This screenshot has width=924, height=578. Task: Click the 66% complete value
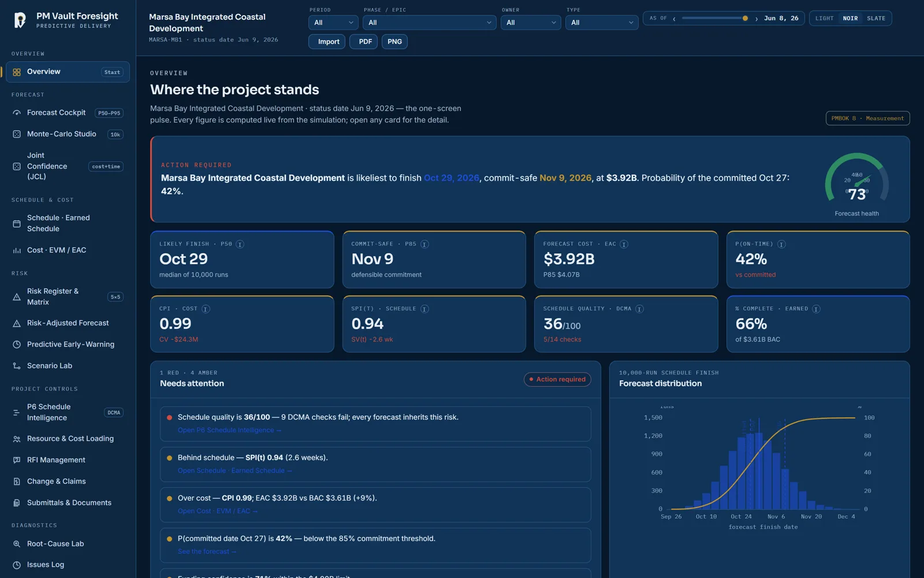click(x=751, y=324)
